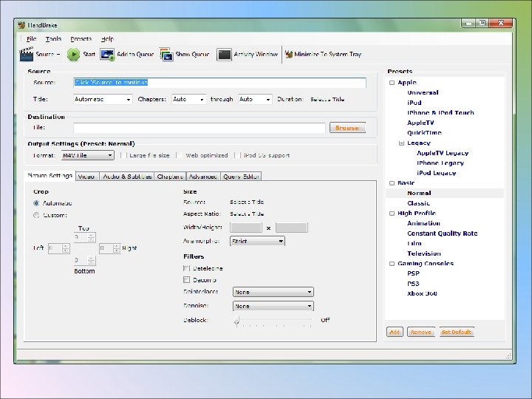Click the Destination File input field
Screen dimensions: 532x399
coord(199,128)
